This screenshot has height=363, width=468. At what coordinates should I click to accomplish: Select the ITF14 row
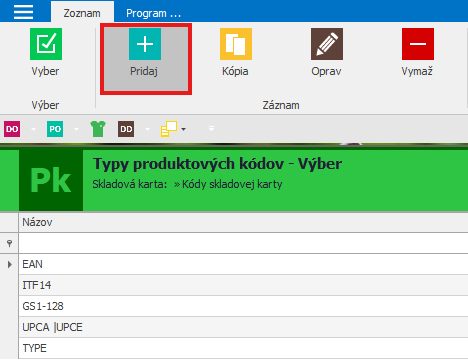[243, 285]
